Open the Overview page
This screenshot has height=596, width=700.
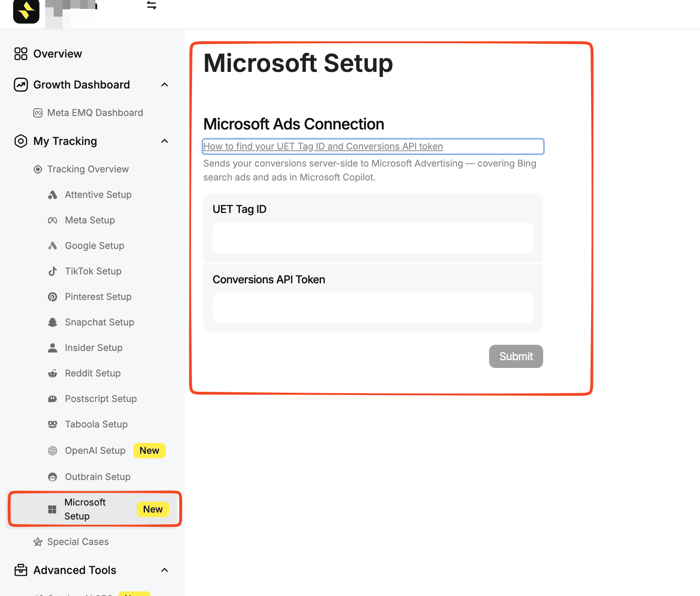(58, 54)
